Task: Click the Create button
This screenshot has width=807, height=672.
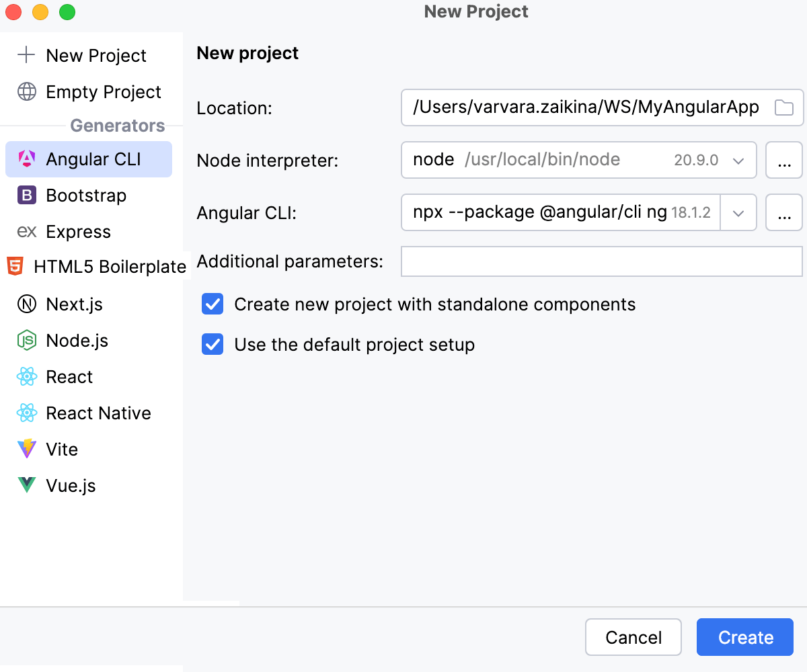Action: coord(744,637)
